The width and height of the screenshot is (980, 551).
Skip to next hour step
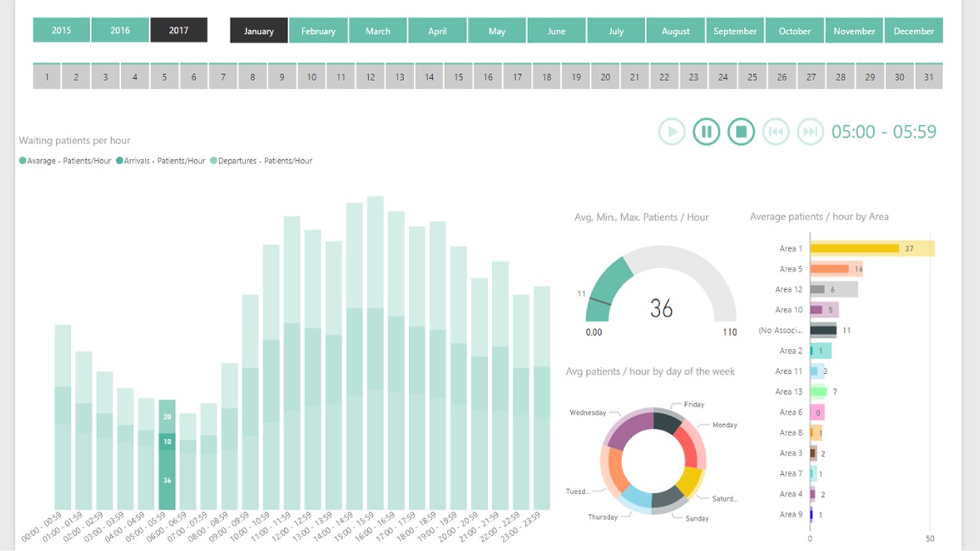pos(810,132)
